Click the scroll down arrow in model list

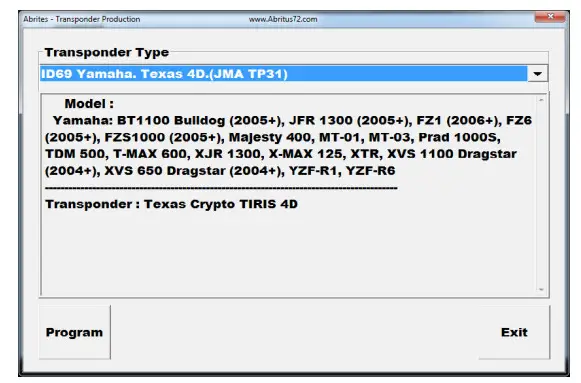[x=541, y=289]
